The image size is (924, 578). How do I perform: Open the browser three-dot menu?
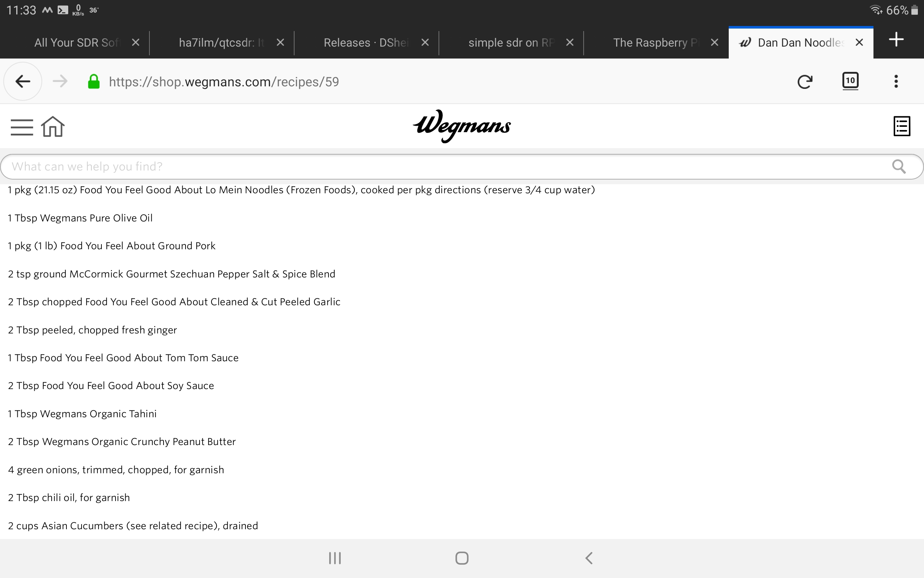[x=896, y=81]
